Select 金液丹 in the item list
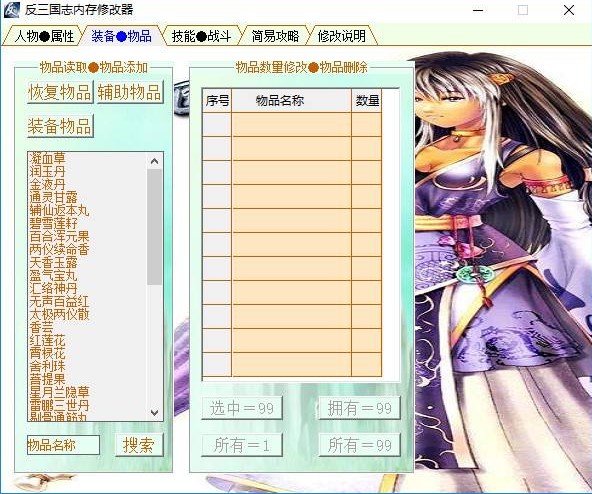592x494 pixels. point(48,184)
